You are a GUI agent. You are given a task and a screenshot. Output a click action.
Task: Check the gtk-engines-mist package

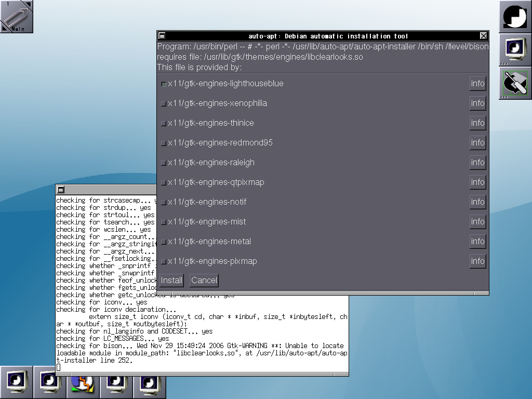(164, 222)
